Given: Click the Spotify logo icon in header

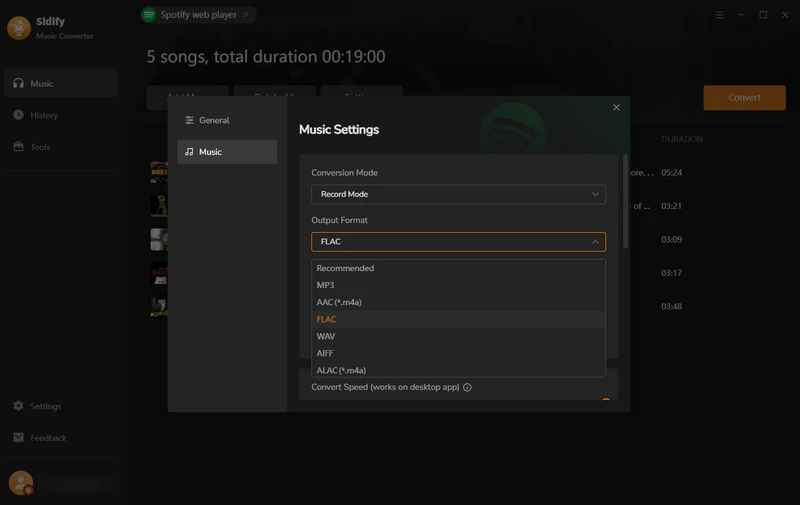Looking at the screenshot, I should click(x=148, y=15).
